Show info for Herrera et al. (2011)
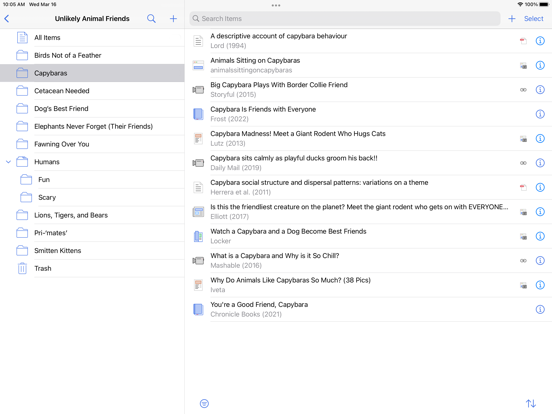The image size is (552, 414). 540,187
